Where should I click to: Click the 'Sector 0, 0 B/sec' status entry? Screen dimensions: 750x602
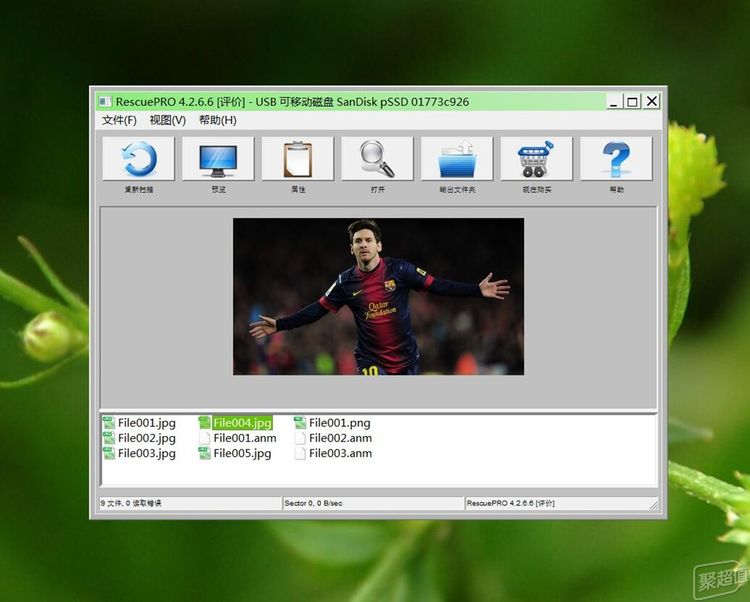313,503
